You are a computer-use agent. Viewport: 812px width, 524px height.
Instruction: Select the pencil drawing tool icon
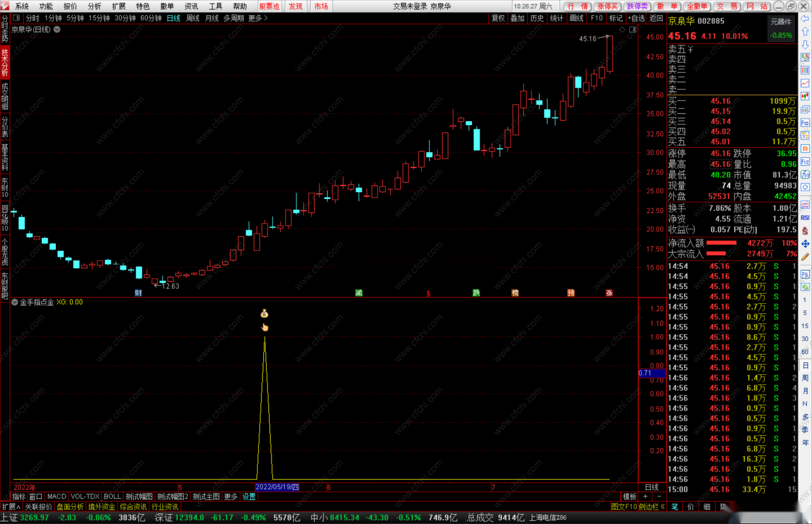click(805, 257)
